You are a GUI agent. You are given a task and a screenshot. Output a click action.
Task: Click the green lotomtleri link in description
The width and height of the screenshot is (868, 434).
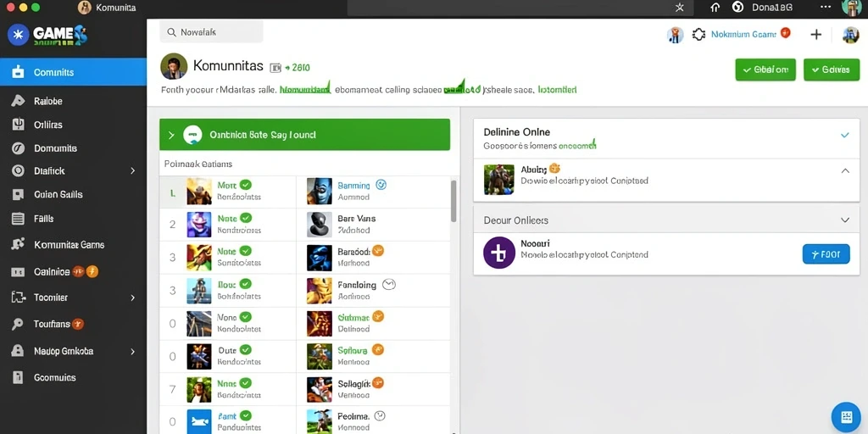(x=558, y=89)
